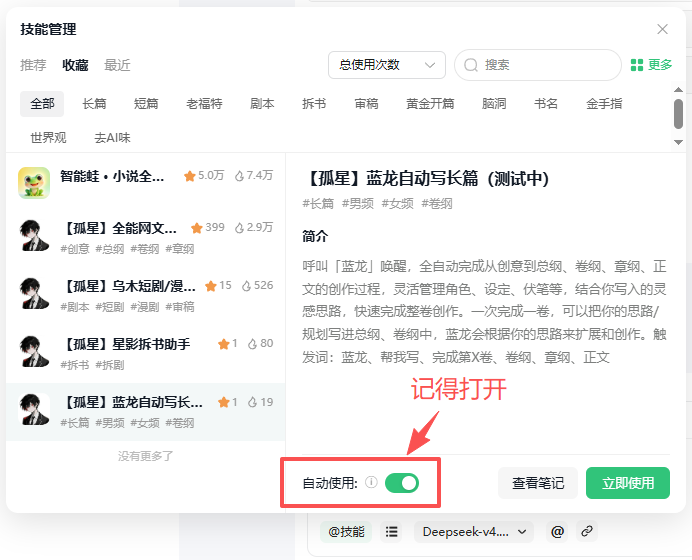Click the @技能 button in chat bar

(x=346, y=532)
